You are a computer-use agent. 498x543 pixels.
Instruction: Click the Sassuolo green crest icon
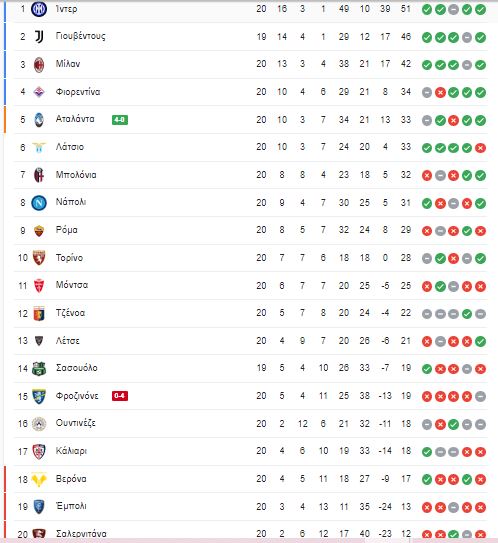point(39,369)
